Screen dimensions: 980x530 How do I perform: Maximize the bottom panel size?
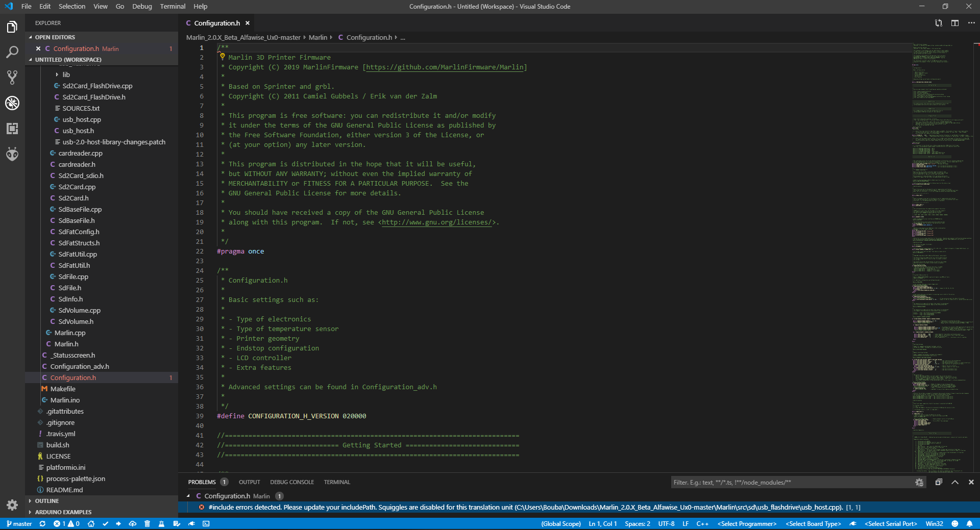click(x=955, y=482)
